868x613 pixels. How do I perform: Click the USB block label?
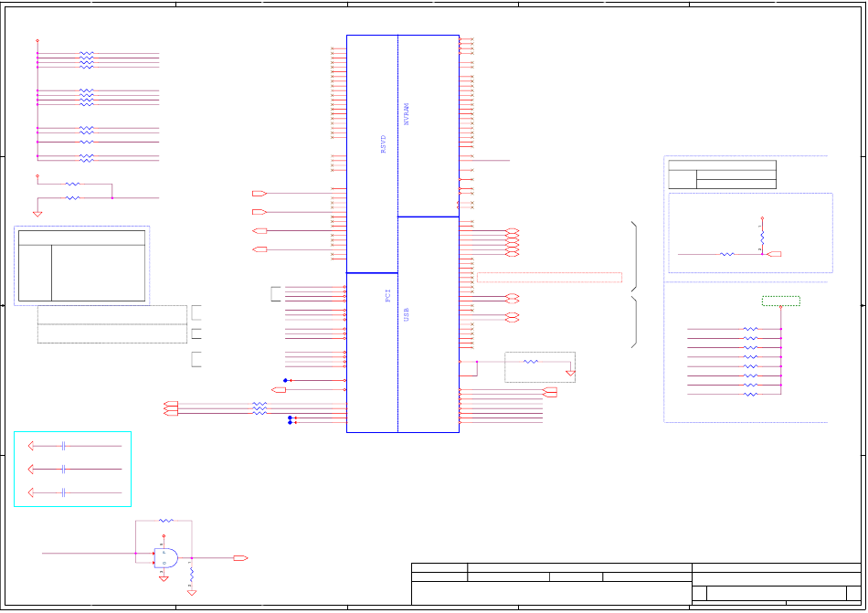407,315
